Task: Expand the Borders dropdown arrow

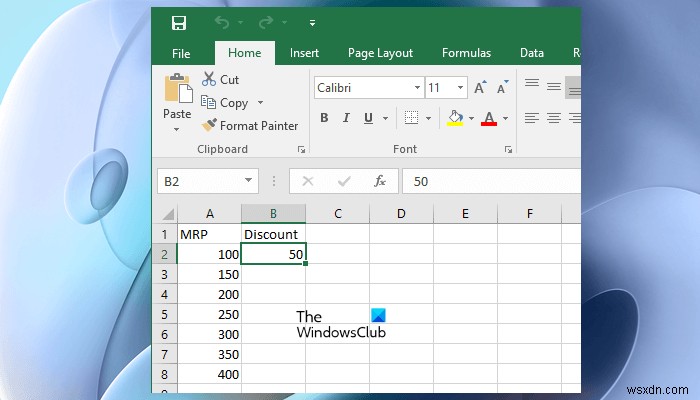Action: (429, 118)
